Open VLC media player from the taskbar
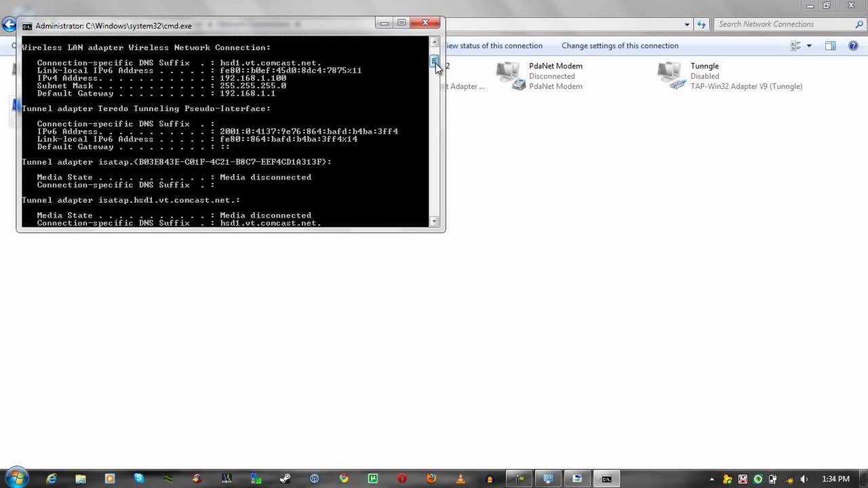 point(460,479)
